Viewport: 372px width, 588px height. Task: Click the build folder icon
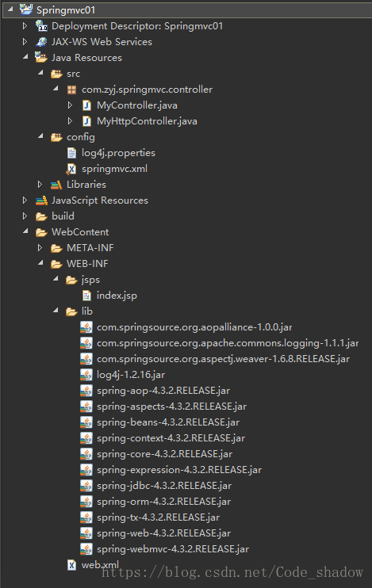[41, 216]
